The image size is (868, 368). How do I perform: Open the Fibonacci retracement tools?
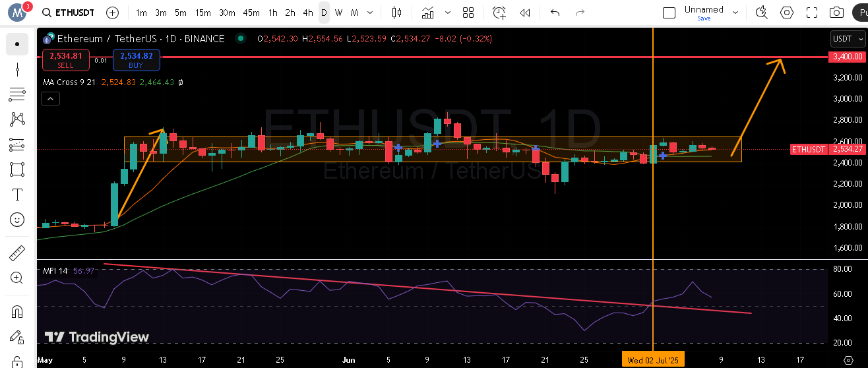click(17, 94)
